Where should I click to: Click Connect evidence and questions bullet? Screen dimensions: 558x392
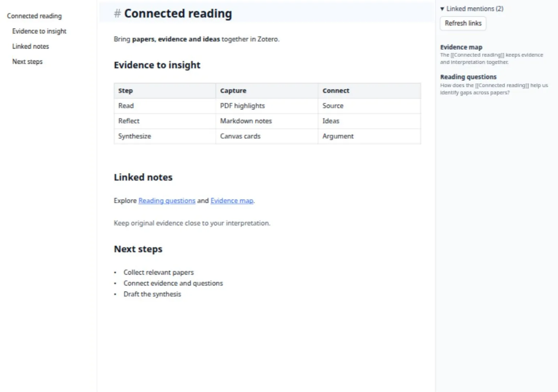tap(173, 283)
